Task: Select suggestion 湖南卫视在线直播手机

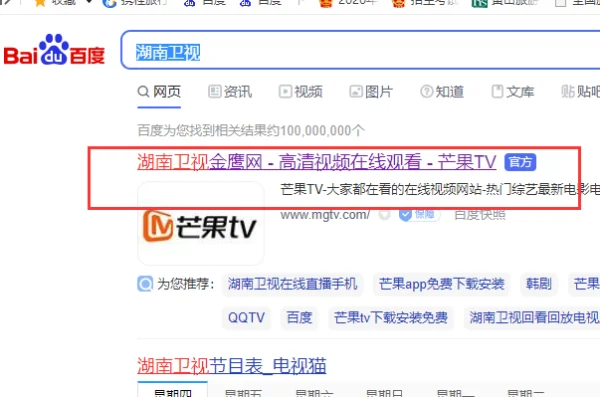Action: [292, 284]
